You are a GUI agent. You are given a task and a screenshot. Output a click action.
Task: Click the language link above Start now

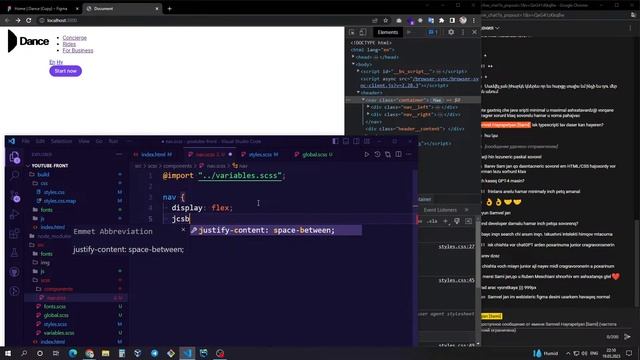coord(56,62)
